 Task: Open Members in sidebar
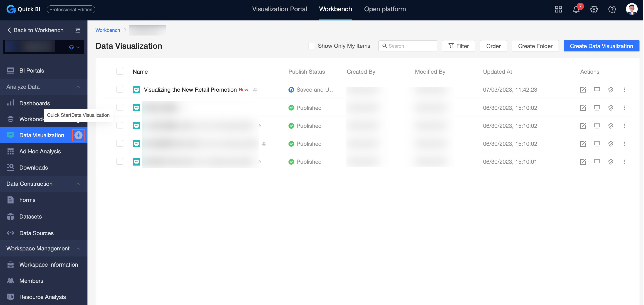[x=44, y=281]
